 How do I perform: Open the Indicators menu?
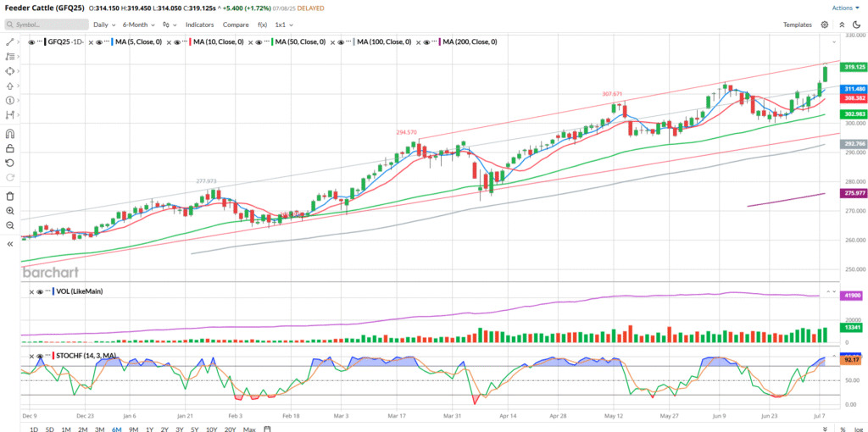(x=199, y=25)
